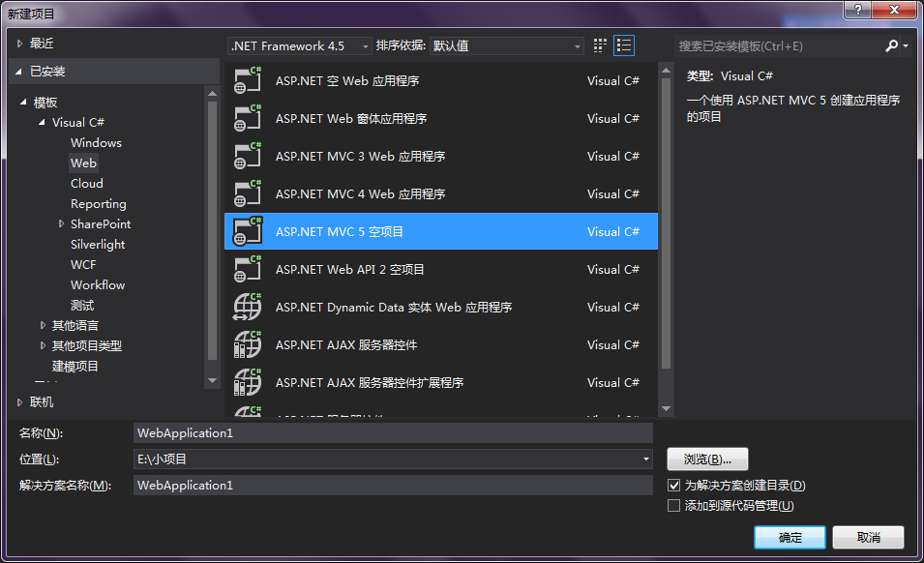Click the 名称 WebApplication1 input field

[393, 432]
